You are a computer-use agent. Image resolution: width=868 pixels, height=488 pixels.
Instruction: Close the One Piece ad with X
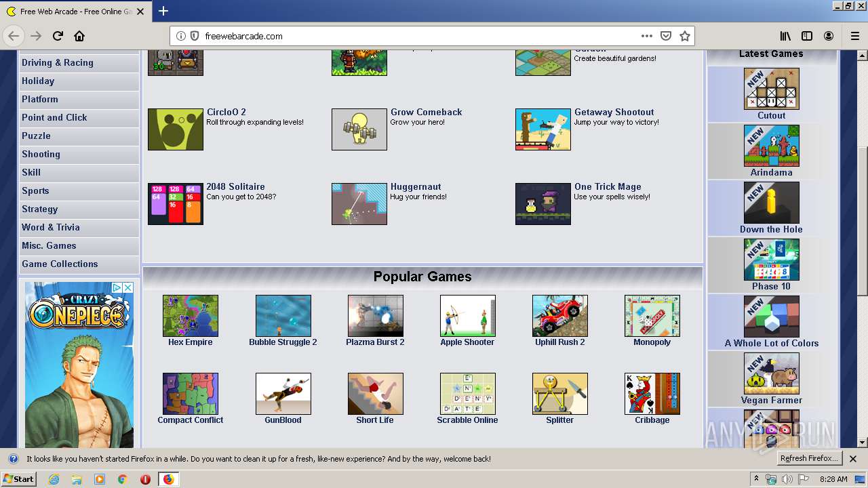(127, 287)
